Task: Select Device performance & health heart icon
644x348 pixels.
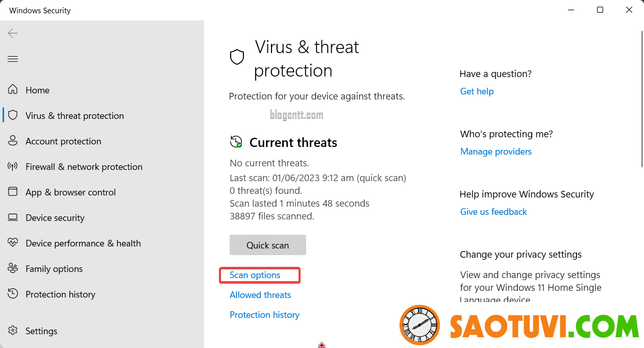Action: (x=13, y=243)
